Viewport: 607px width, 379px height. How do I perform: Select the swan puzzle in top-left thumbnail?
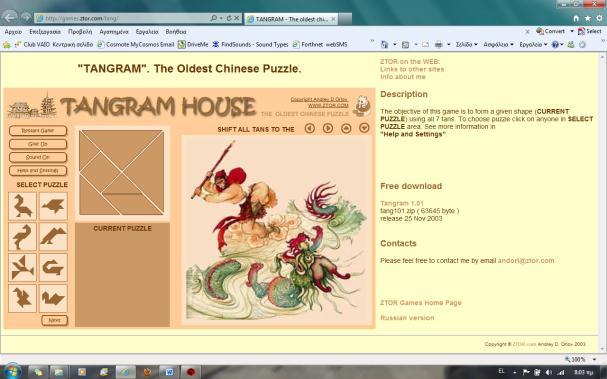22,206
